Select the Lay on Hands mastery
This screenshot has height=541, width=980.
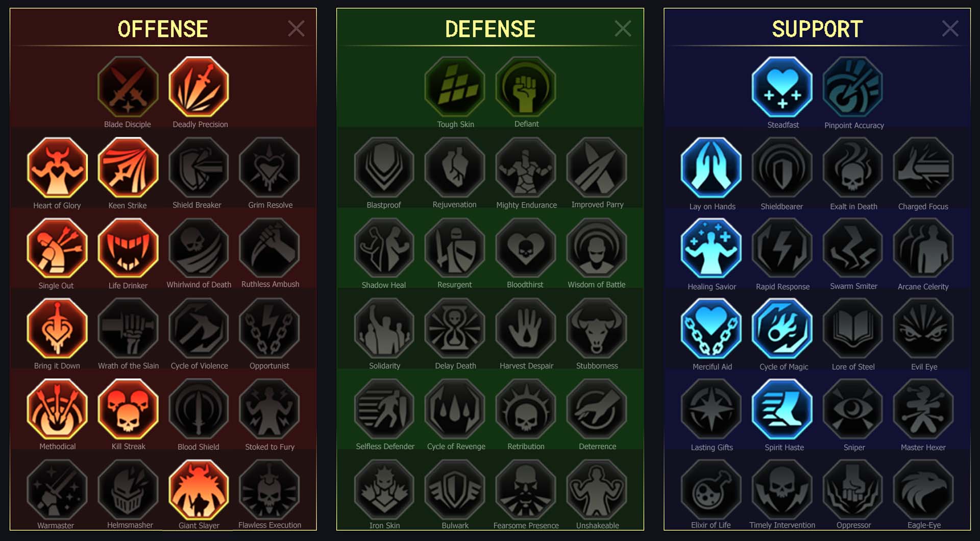(x=711, y=167)
